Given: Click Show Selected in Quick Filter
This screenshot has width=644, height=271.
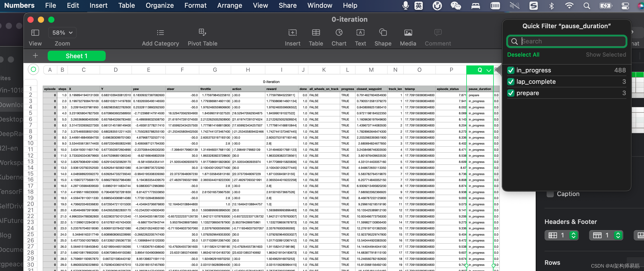Looking at the screenshot, I should pyautogui.click(x=606, y=55).
